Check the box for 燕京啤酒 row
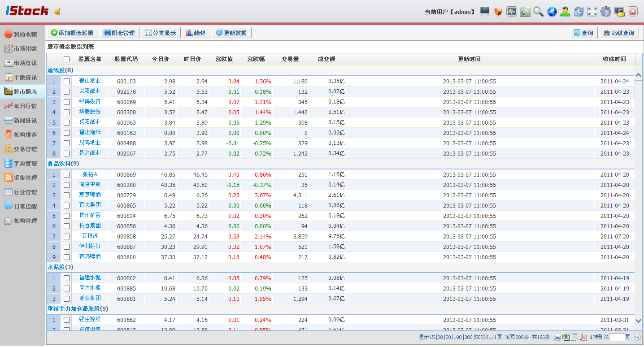Screen dimensions: 644x347 tap(66, 195)
